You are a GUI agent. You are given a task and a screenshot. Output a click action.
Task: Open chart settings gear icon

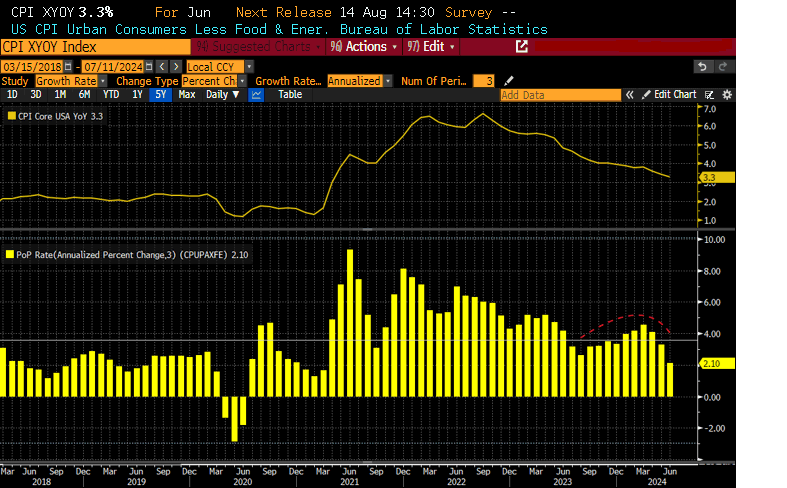pos(727,95)
